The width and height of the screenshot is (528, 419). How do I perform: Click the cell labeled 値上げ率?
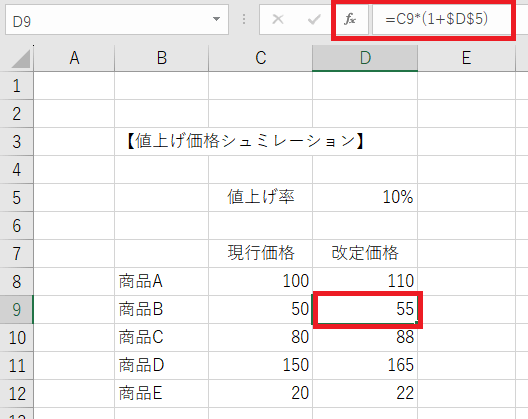tap(261, 197)
